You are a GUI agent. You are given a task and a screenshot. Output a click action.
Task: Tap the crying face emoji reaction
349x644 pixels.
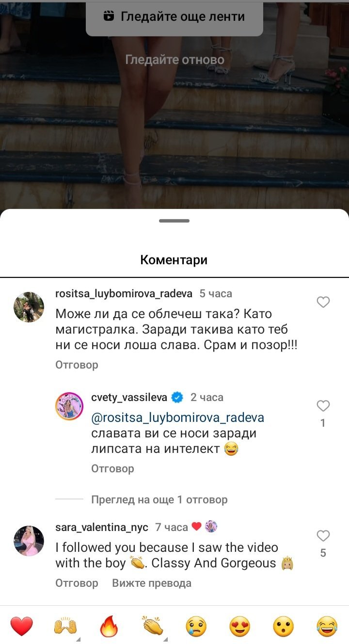point(196,626)
